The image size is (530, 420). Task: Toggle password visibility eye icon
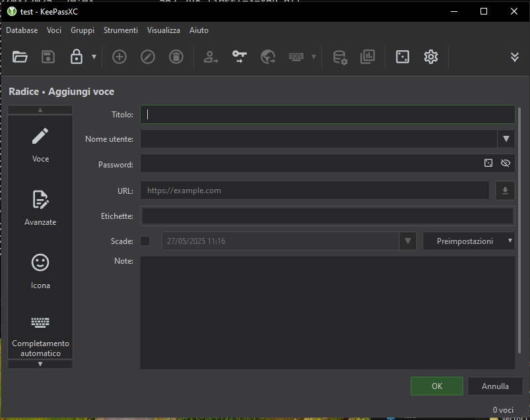point(506,163)
